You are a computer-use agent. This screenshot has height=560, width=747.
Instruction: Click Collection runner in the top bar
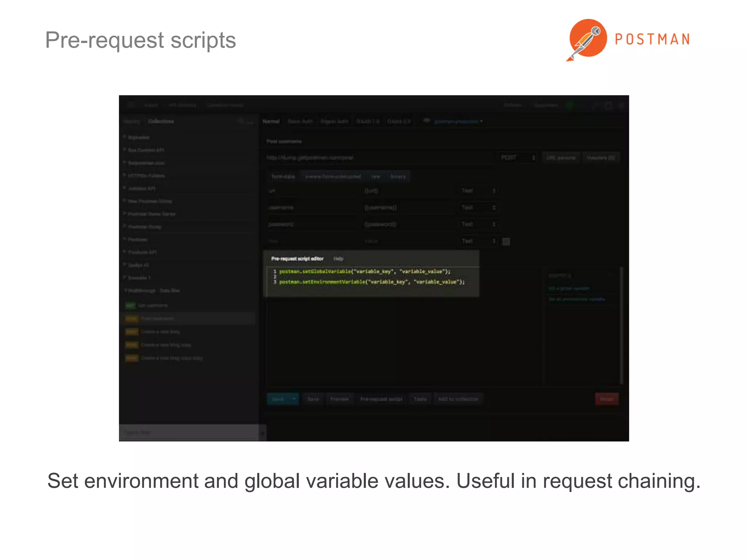coord(225,105)
